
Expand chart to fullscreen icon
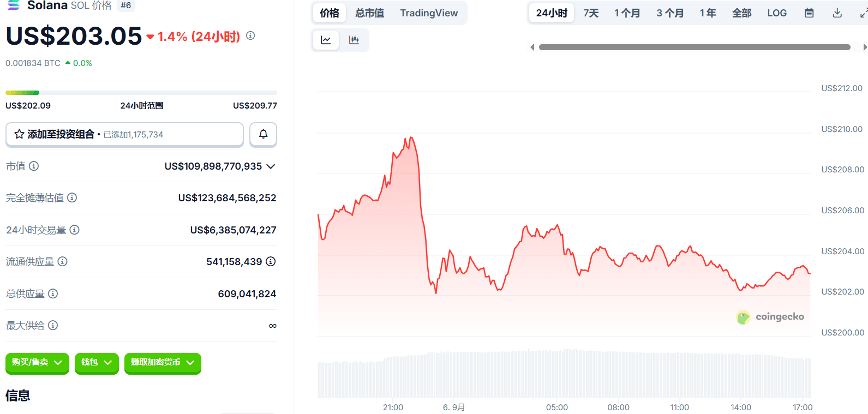[864, 13]
